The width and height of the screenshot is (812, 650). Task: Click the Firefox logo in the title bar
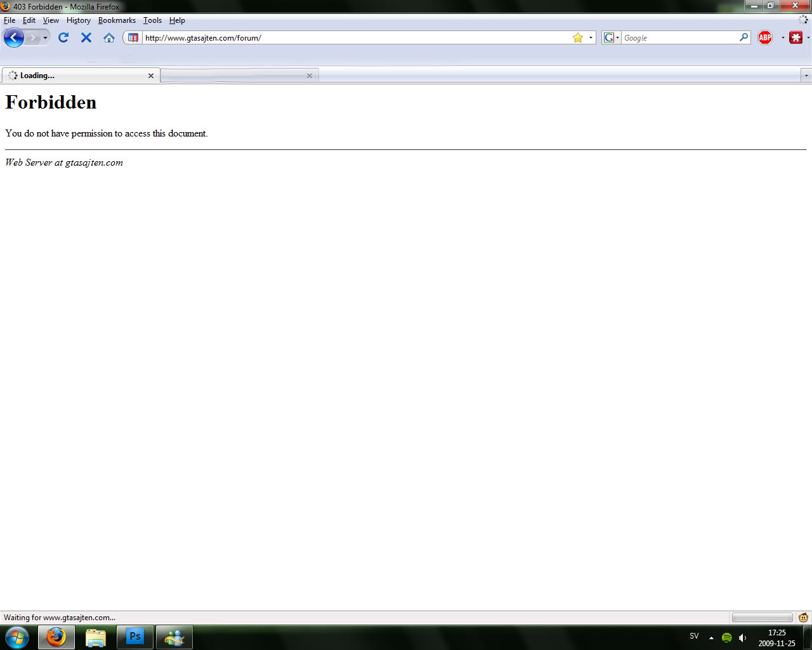click(x=6, y=6)
